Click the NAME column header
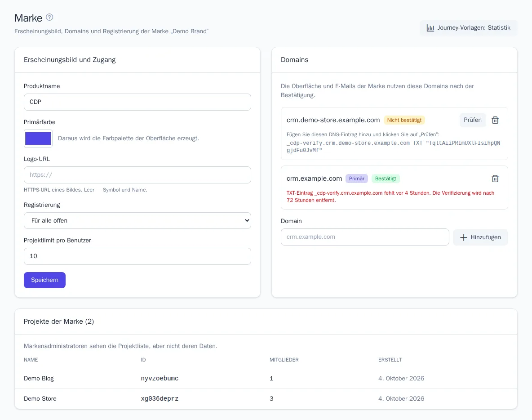Image resolution: width=532 pixels, height=420 pixels. 31,360
